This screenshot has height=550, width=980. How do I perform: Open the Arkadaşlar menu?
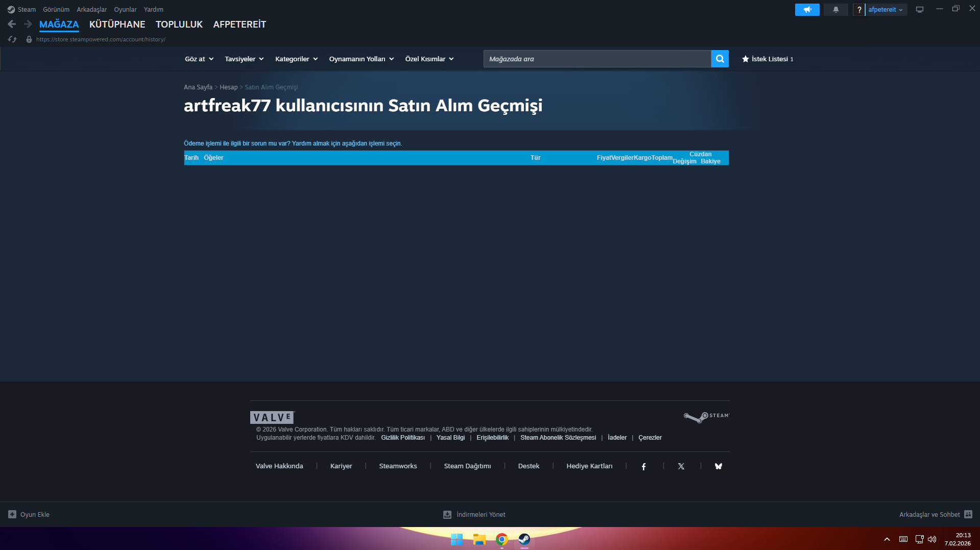[x=92, y=10]
